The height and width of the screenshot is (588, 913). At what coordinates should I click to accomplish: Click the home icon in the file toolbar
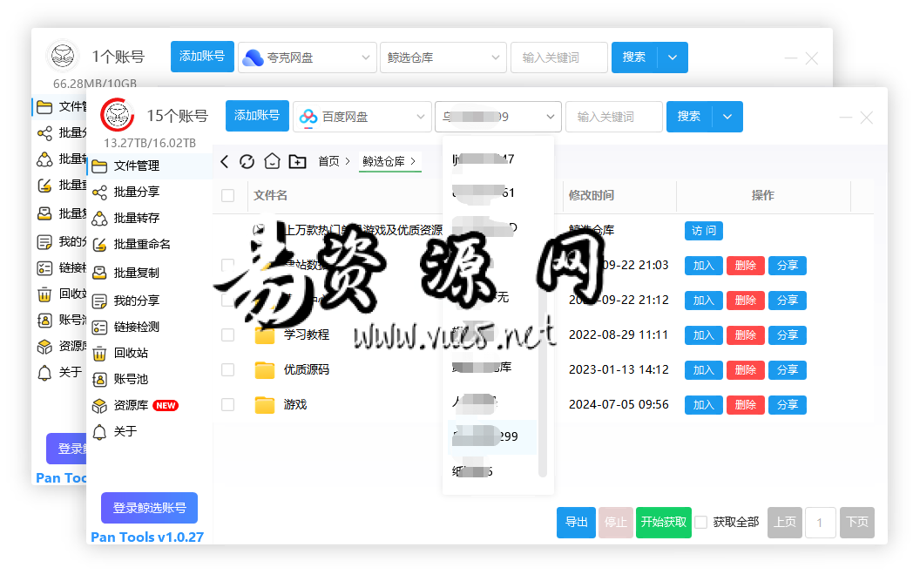tap(272, 161)
